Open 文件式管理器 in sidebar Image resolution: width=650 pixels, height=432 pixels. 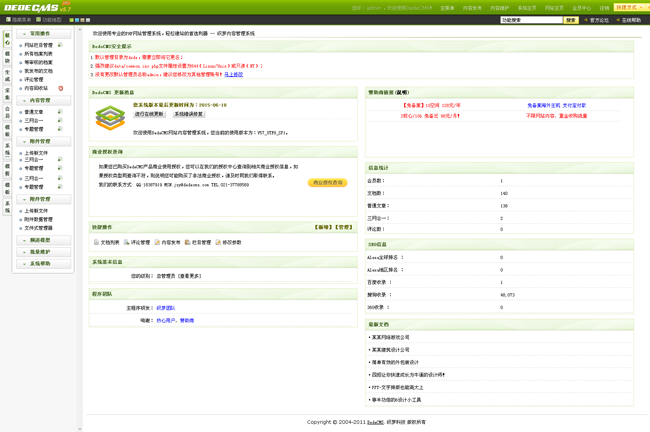click(x=38, y=228)
